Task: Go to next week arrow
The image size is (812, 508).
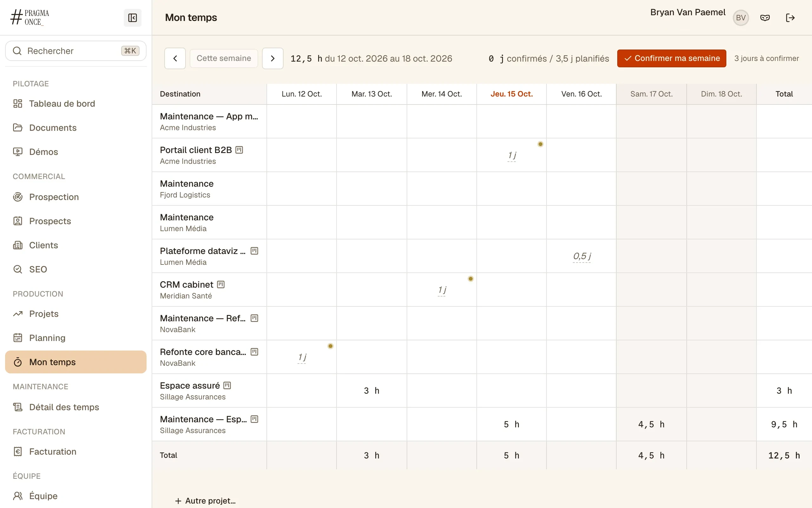Action: [272, 58]
